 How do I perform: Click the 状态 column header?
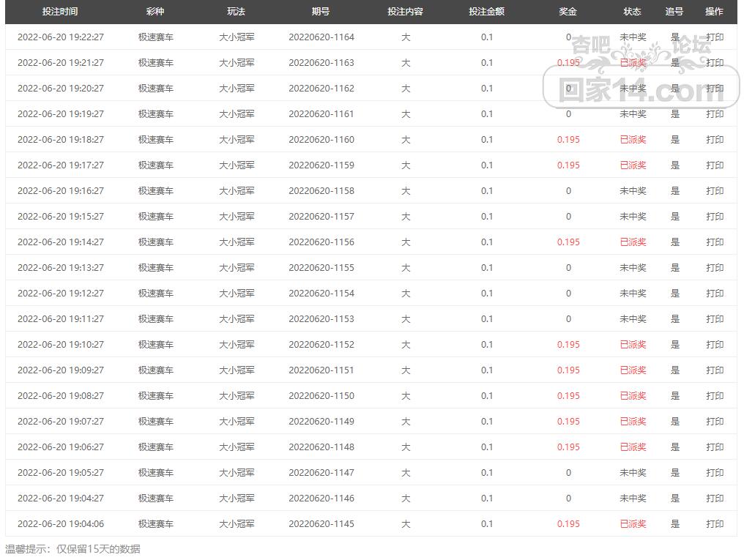632,12
